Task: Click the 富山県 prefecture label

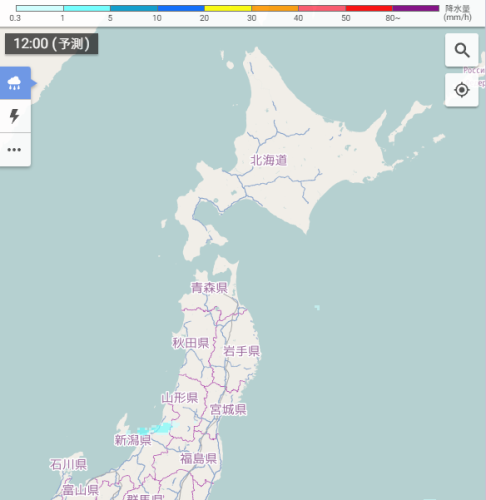Action: pyautogui.click(x=81, y=490)
